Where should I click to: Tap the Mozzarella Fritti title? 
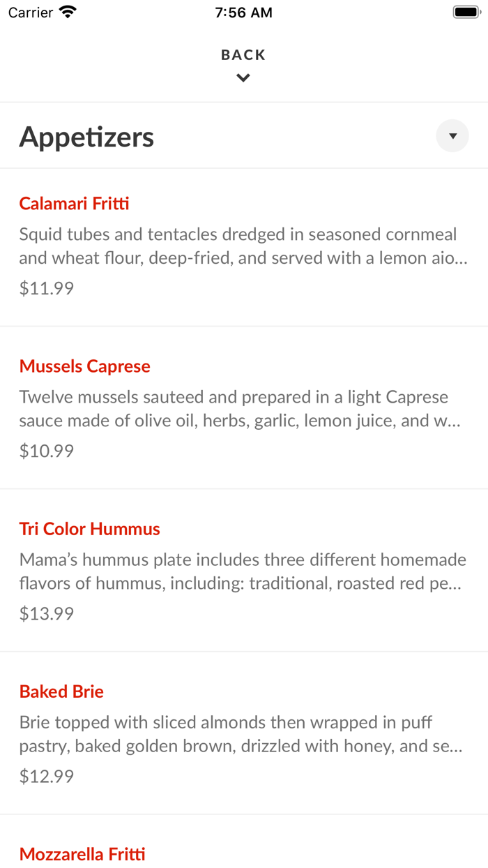coord(82,853)
